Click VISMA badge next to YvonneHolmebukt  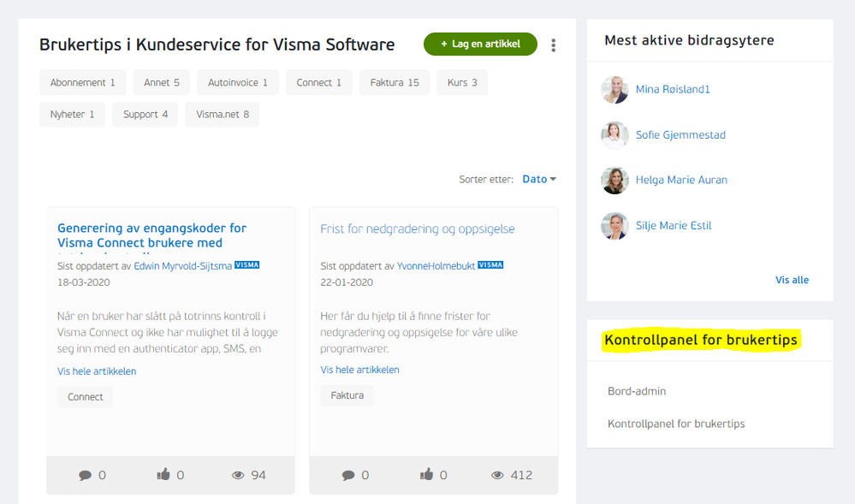pyautogui.click(x=490, y=265)
